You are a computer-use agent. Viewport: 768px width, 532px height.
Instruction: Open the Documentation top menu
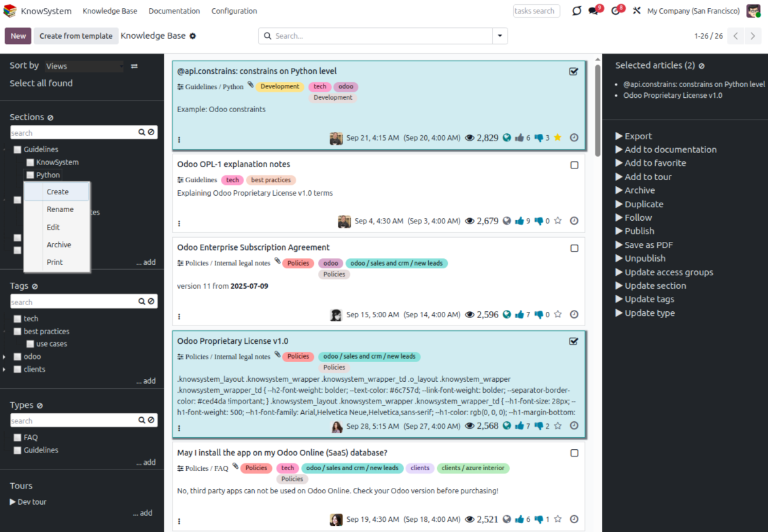tap(174, 11)
